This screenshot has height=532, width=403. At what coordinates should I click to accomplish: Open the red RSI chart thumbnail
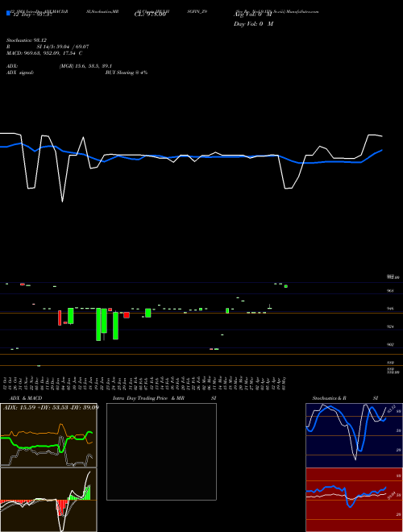(354, 500)
